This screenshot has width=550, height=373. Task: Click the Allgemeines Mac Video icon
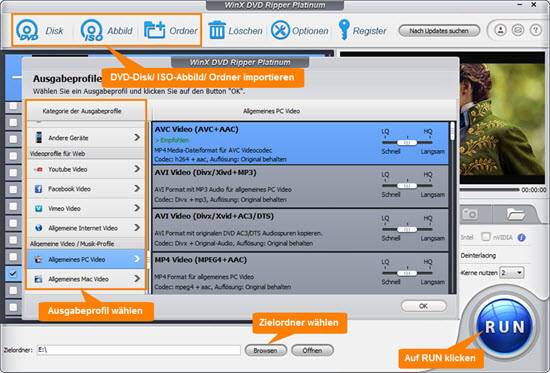(x=38, y=279)
